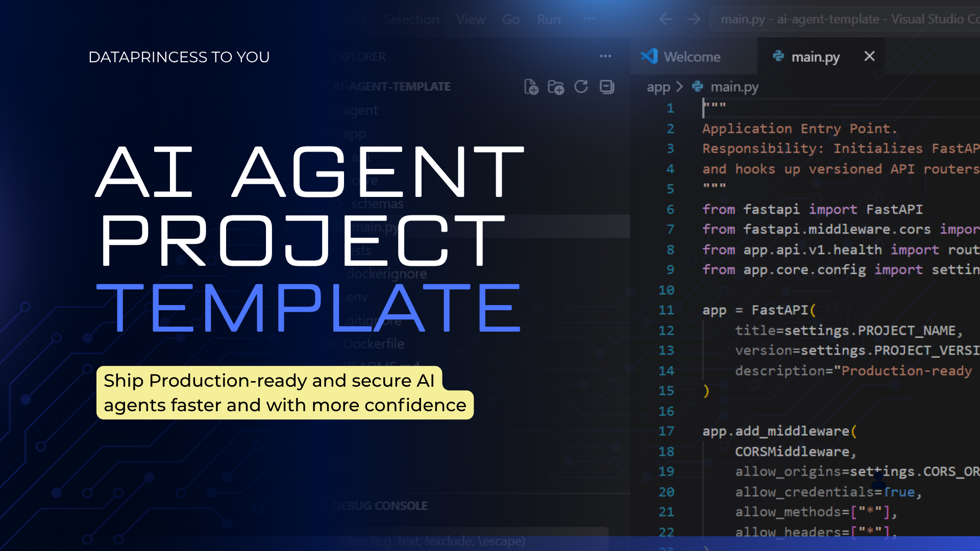Click the DATAPRINCESS TO YOU heading text

tap(179, 57)
